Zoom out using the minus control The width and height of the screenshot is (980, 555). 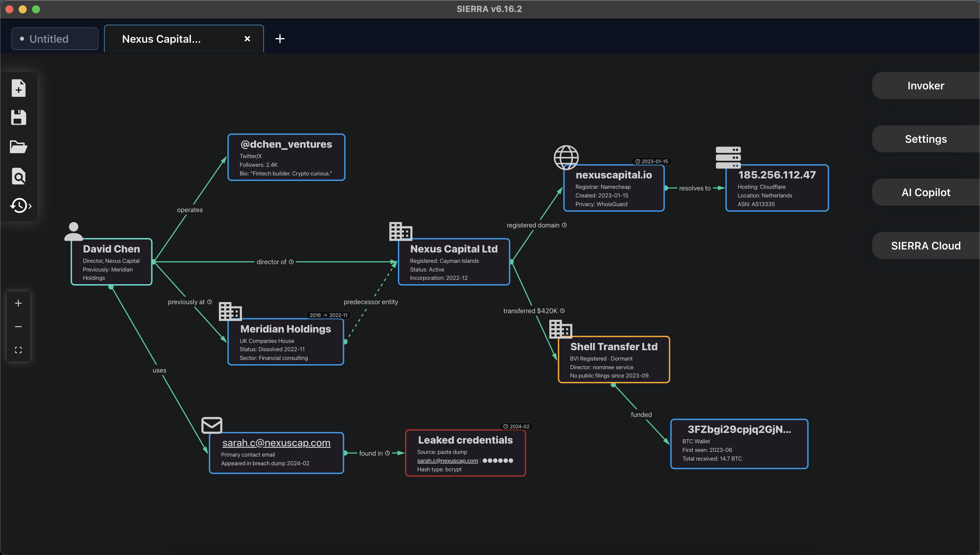coord(18,327)
